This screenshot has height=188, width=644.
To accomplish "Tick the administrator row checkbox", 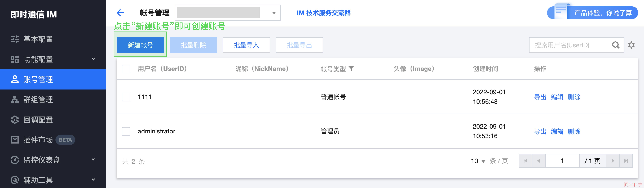I will coord(126,131).
